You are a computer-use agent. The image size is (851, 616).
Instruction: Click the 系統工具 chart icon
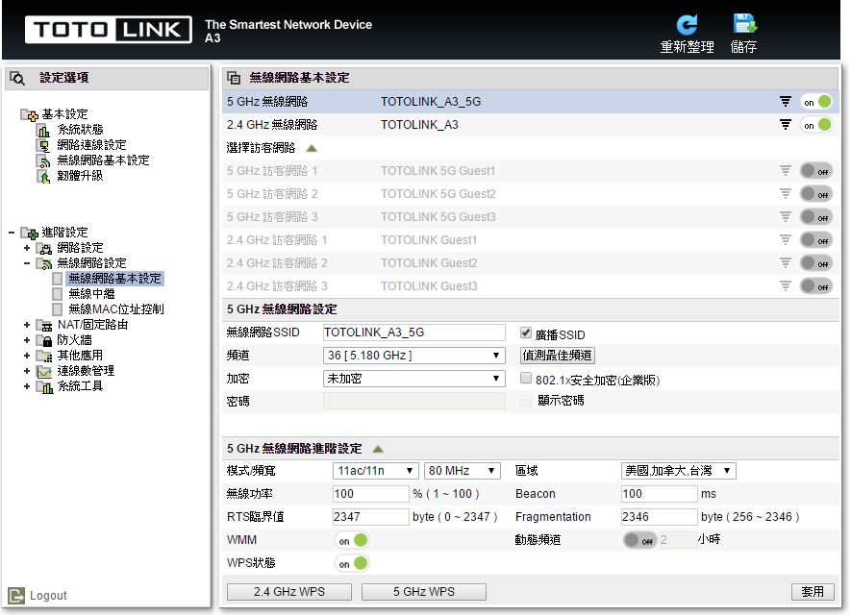tap(44, 386)
